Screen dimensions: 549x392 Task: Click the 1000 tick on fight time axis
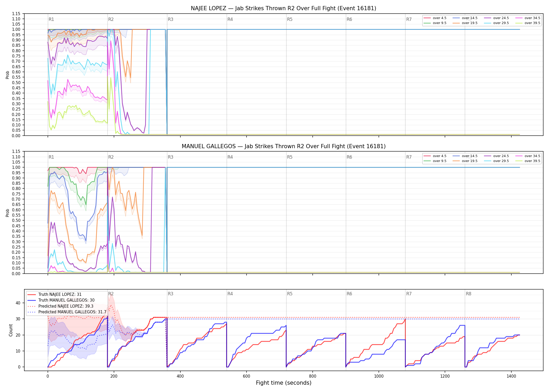379,376
